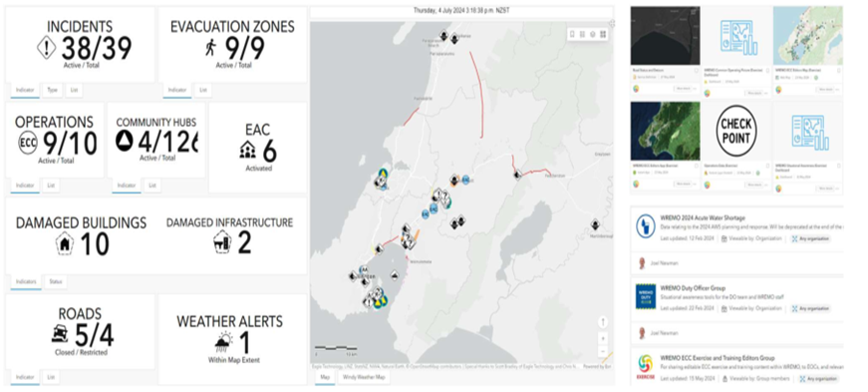Reset map orientation with the north arrow
Screen dimensions: 868x392
[x=603, y=321]
